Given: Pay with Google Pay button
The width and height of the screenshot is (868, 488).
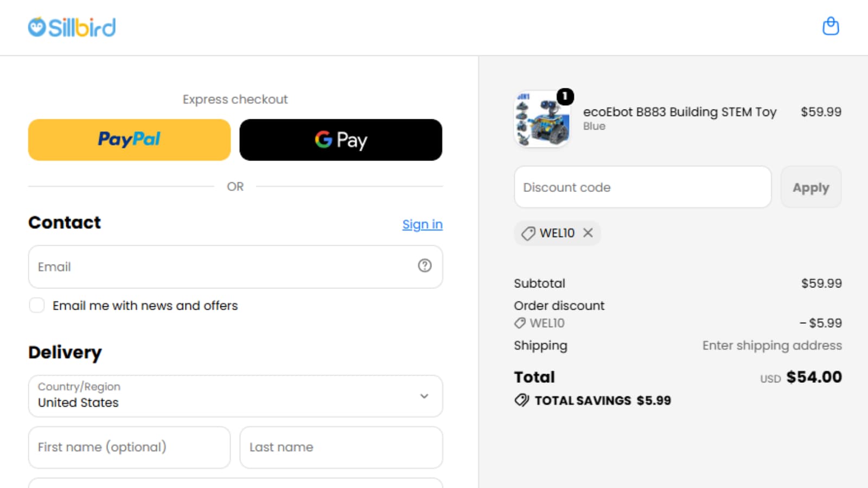Looking at the screenshot, I should pos(341,140).
